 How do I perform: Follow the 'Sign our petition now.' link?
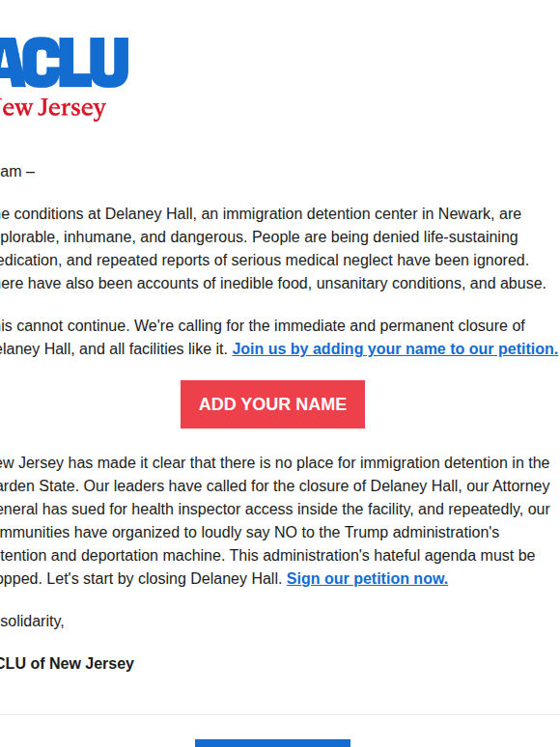click(x=367, y=578)
